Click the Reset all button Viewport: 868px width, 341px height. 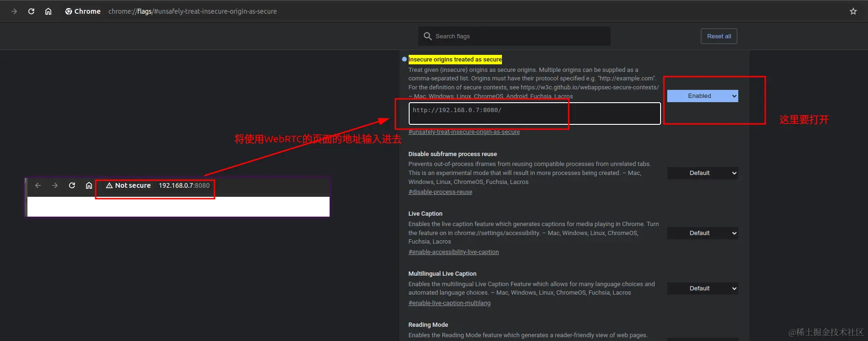tap(719, 36)
